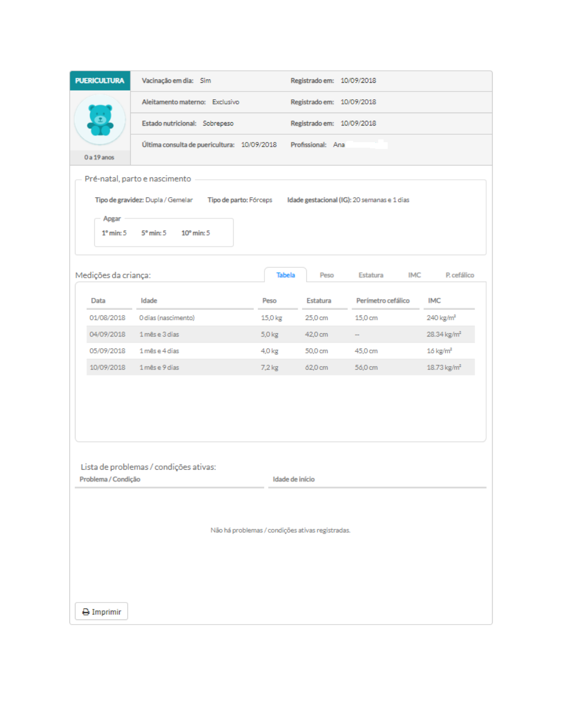Click the Imprimir button

point(101,611)
